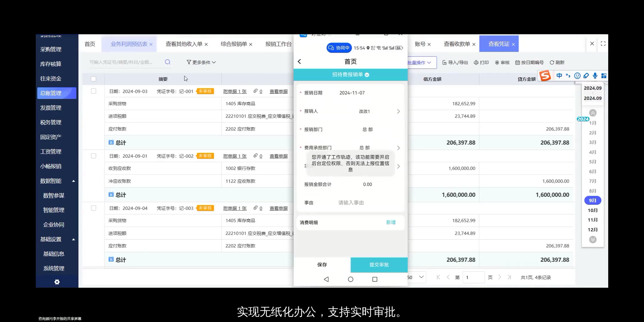Image resolution: width=644 pixels, height=322 pixels.
Task: Open 查看单据 link for voucher 记-003
Action: click(x=278, y=208)
